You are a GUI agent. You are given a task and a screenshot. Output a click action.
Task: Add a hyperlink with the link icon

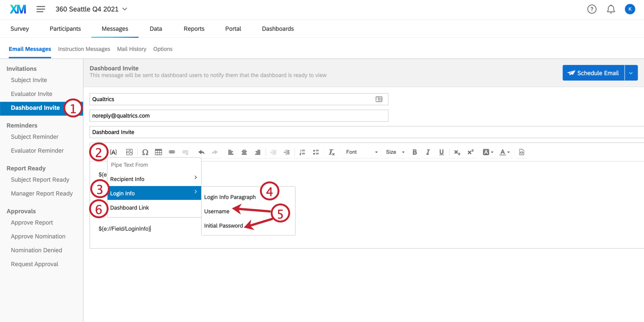[x=172, y=152]
